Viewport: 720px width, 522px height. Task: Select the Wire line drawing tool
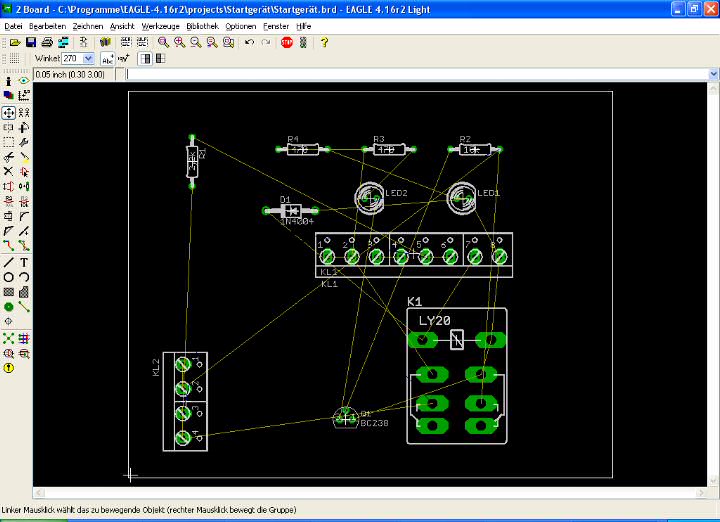click(x=8, y=263)
